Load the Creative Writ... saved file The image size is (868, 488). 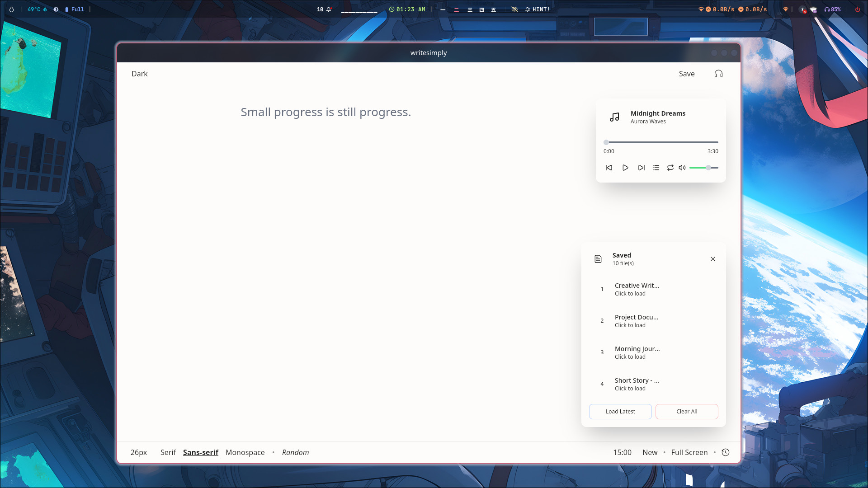click(637, 289)
